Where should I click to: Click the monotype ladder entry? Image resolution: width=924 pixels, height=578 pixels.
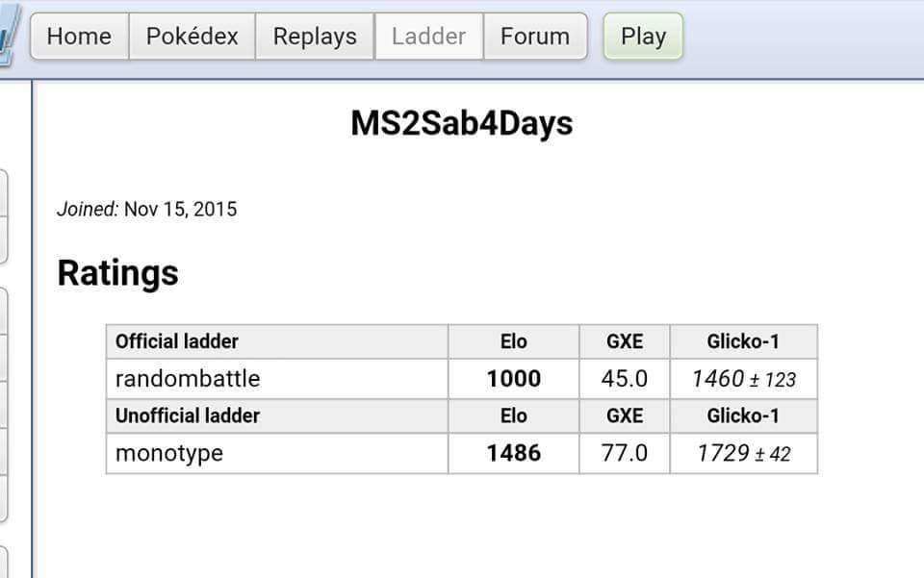(x=169, y=453)
